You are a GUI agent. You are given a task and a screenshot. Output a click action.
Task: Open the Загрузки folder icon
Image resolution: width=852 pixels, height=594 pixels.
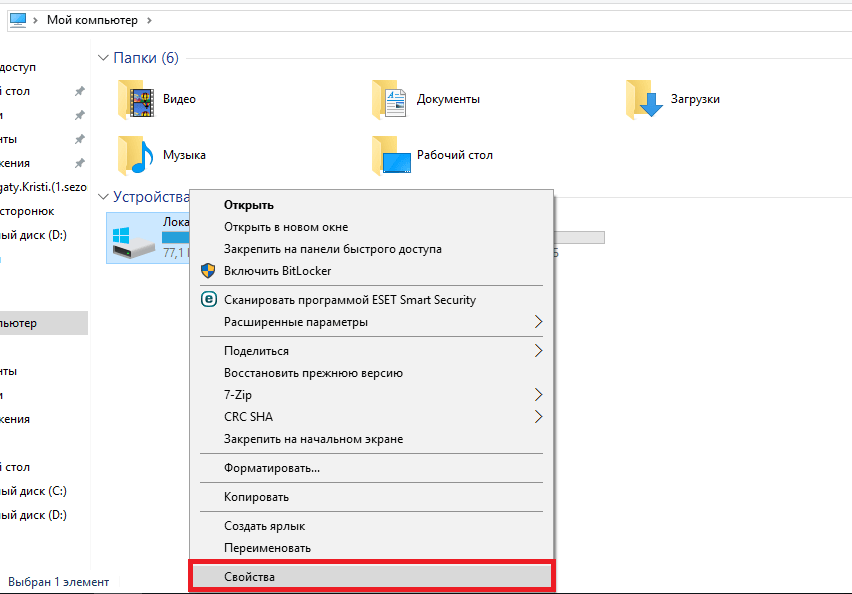[645, 99]
